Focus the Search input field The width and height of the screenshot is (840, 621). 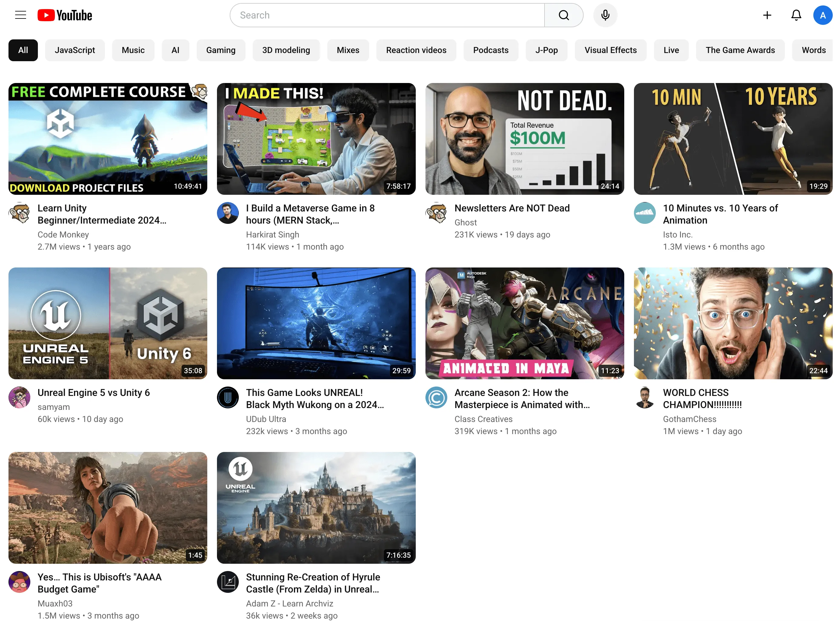[x=387, y=15]
